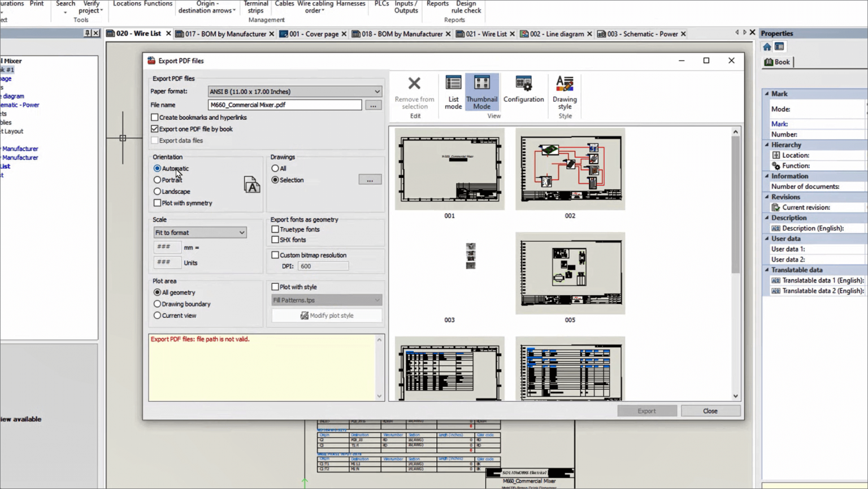This screenshot has width=868, height=489.
Task: Select Automatic orientation
Action: point(157,168)
